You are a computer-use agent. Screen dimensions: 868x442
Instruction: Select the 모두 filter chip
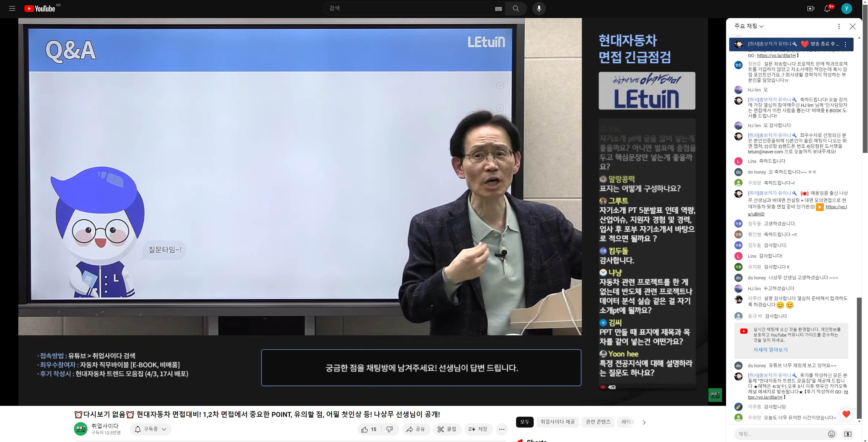click(525, 422)
